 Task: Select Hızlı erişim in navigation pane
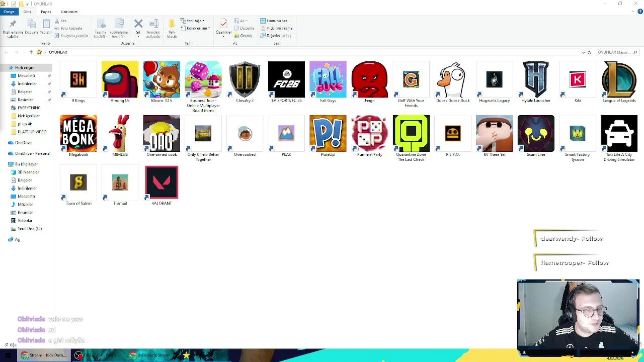pyautogui.click(x=25, y=67)
